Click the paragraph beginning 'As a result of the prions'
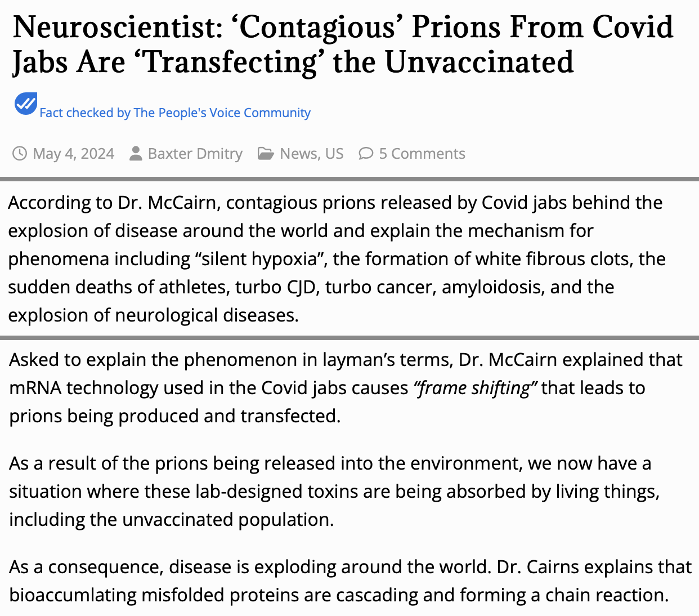This screenshot has width=699, height=616. 334,491
